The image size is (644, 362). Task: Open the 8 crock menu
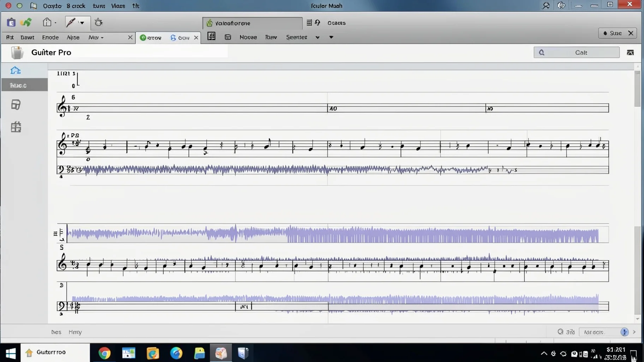[76, 6]
